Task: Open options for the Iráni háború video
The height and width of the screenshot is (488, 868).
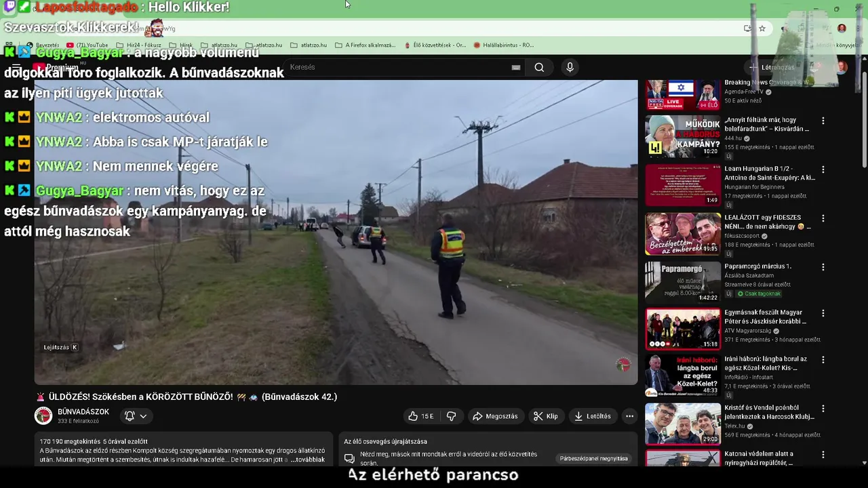Action: (x=823, y=360)
